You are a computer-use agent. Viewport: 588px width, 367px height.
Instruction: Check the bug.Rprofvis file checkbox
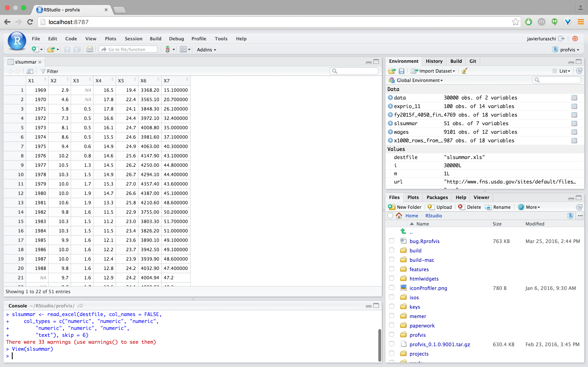[391, 241]
